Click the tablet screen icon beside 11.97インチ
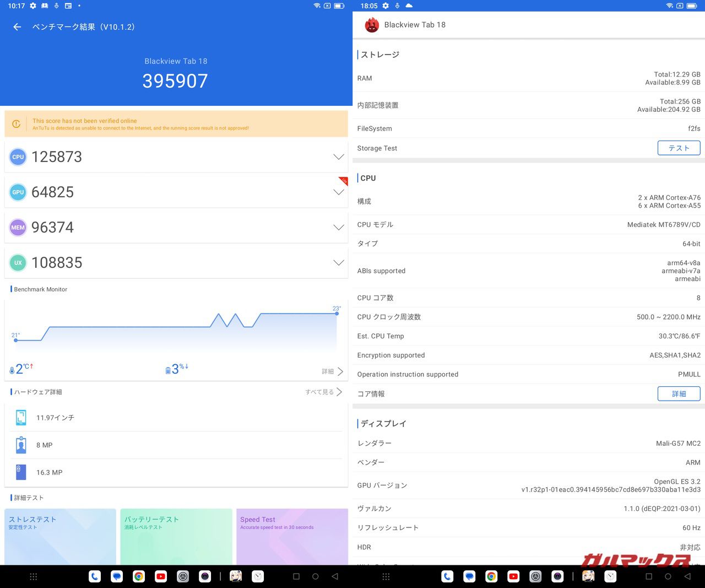This screenshot has width=705, height=588. (x=21, y=418)
